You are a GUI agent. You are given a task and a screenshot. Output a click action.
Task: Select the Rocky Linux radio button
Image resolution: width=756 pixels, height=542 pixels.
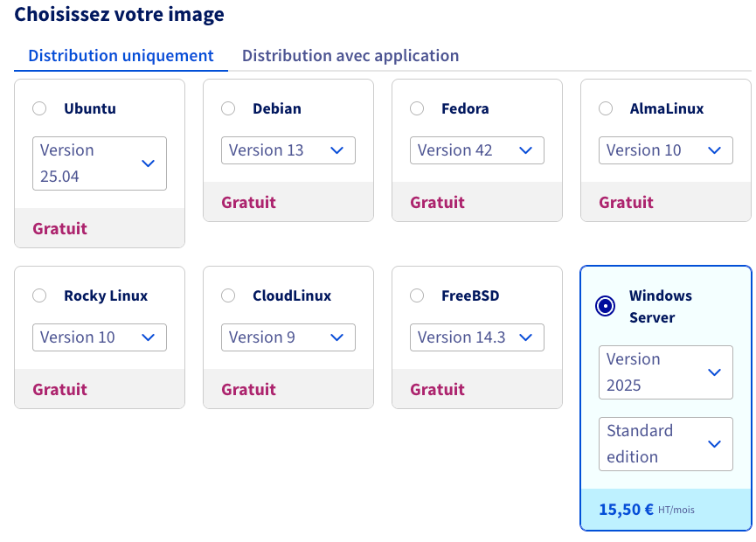[39, 295]
